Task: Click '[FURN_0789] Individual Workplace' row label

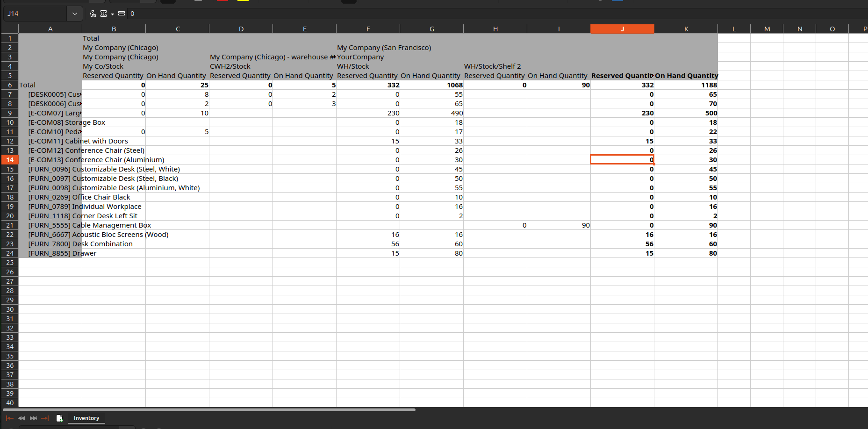Action: (85, 207)
